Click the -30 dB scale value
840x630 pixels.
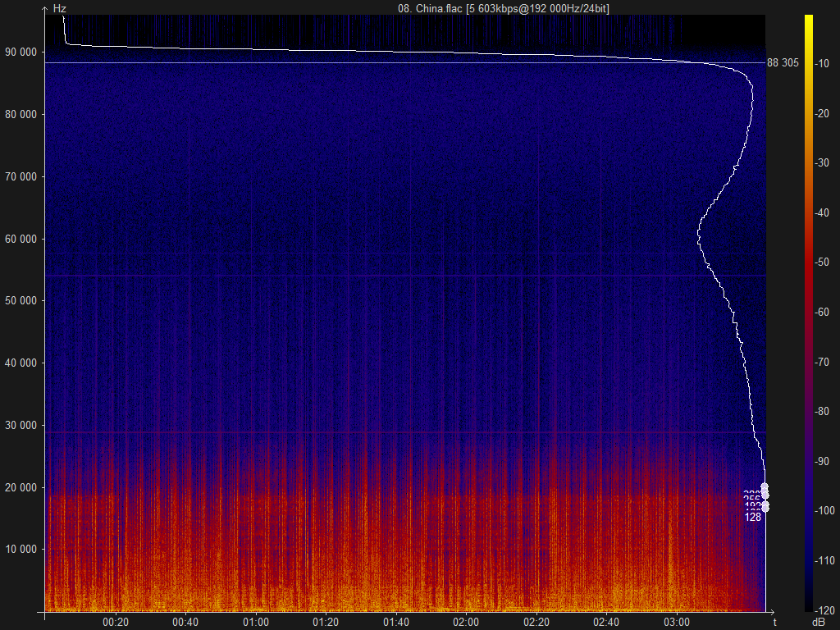[822, 163]
